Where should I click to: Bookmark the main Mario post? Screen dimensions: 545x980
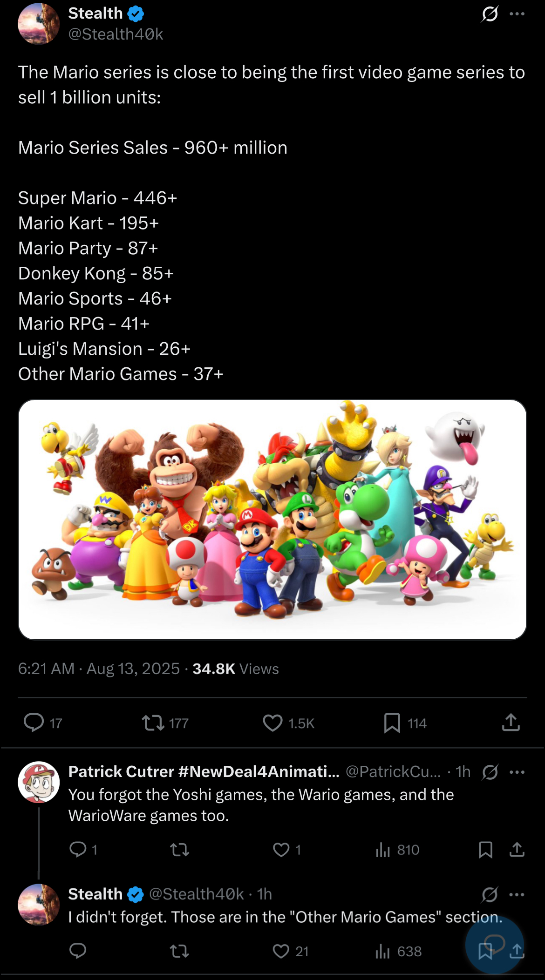click(x=405, y=723)
